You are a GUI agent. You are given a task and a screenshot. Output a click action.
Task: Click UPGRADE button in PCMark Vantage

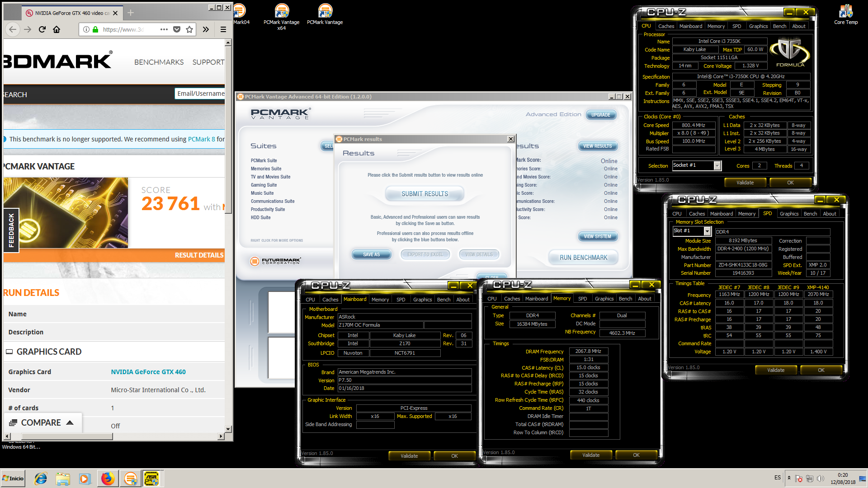point(601,115)
